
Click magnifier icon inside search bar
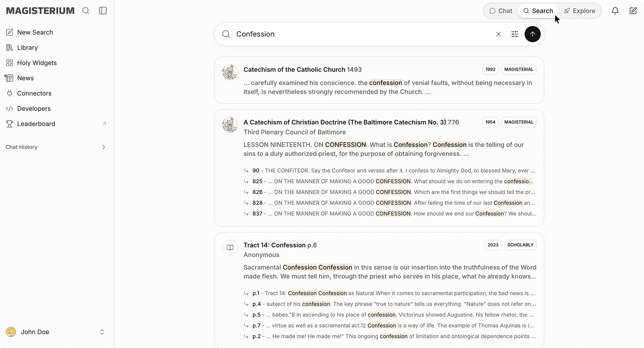tap(226, 34)
